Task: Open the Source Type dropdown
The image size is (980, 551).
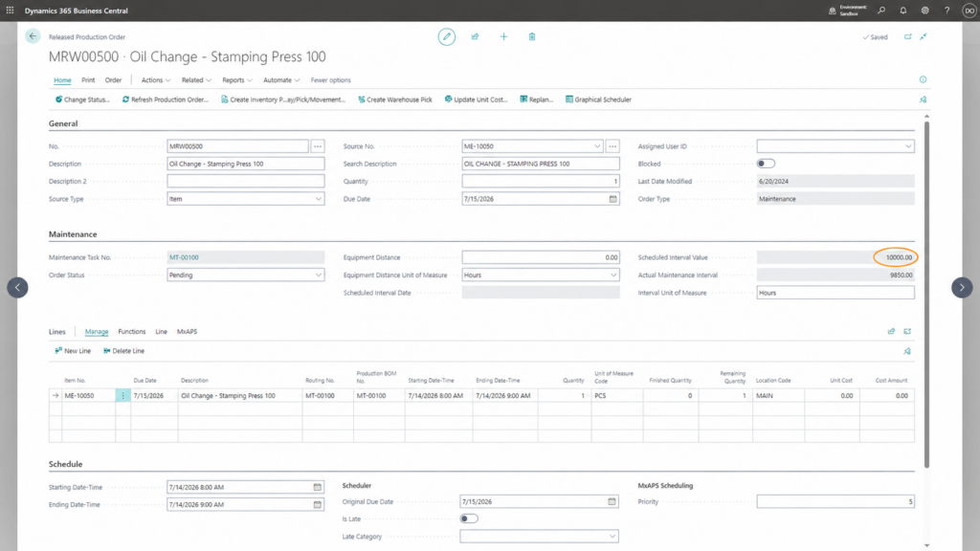Action: tap(318, 199)
